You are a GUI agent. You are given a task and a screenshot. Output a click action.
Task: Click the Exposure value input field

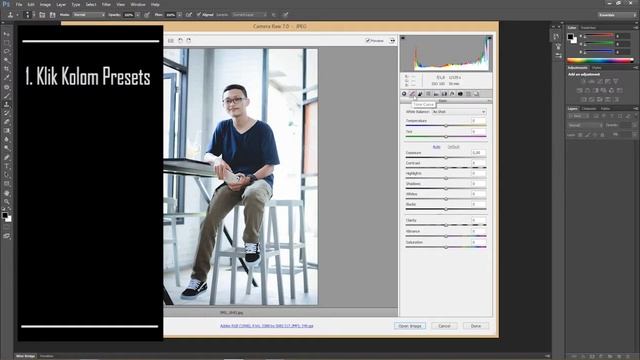coord(478,153)
